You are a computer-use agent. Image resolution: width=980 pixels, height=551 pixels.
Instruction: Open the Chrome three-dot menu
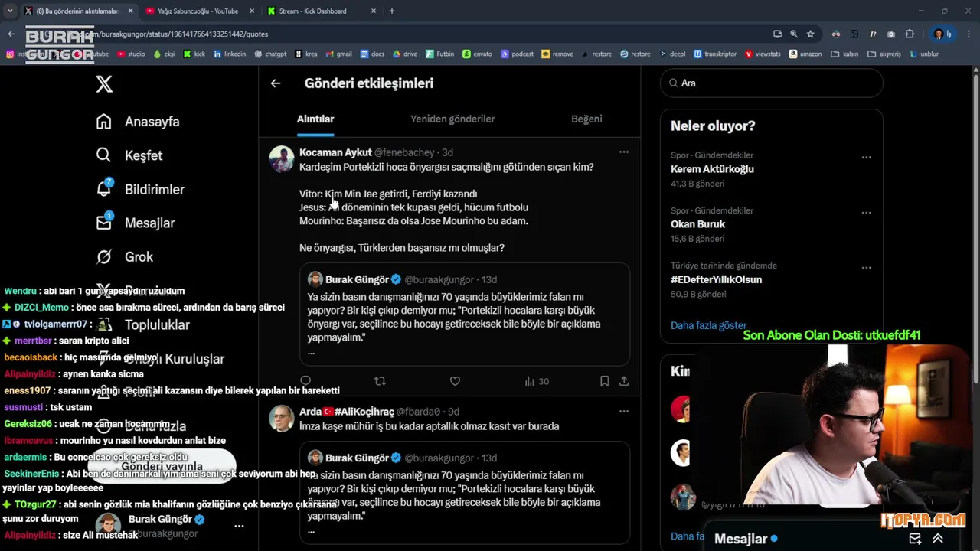coord(969,34)
